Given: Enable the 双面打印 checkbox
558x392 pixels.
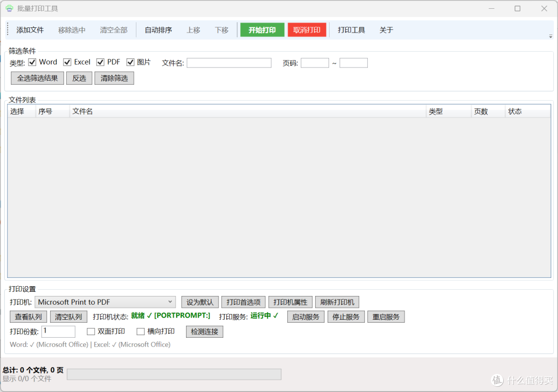Looking at the screenshot, I should click(91, 332).
